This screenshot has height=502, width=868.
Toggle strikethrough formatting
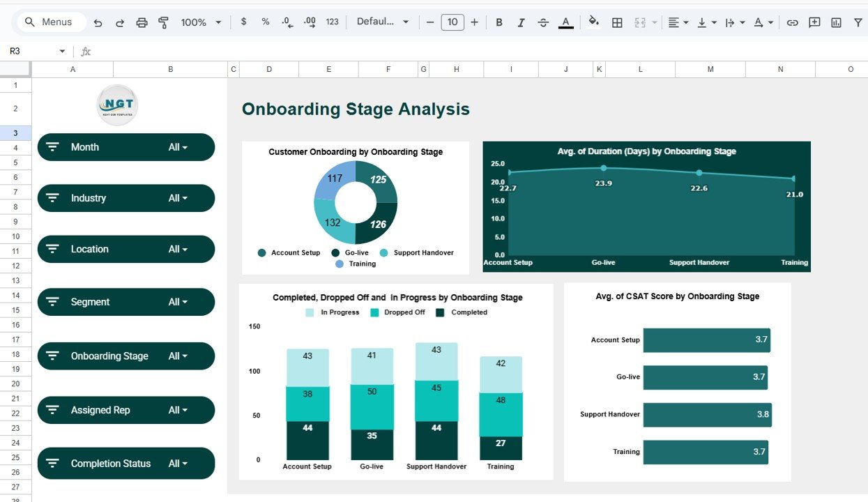click(x=543, y=22)
